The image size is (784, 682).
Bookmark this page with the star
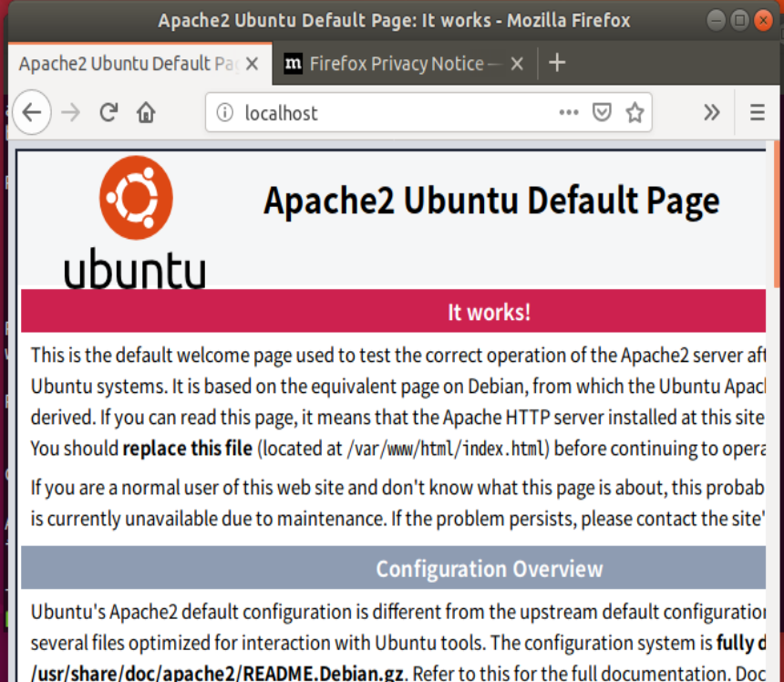coord(634,112)
